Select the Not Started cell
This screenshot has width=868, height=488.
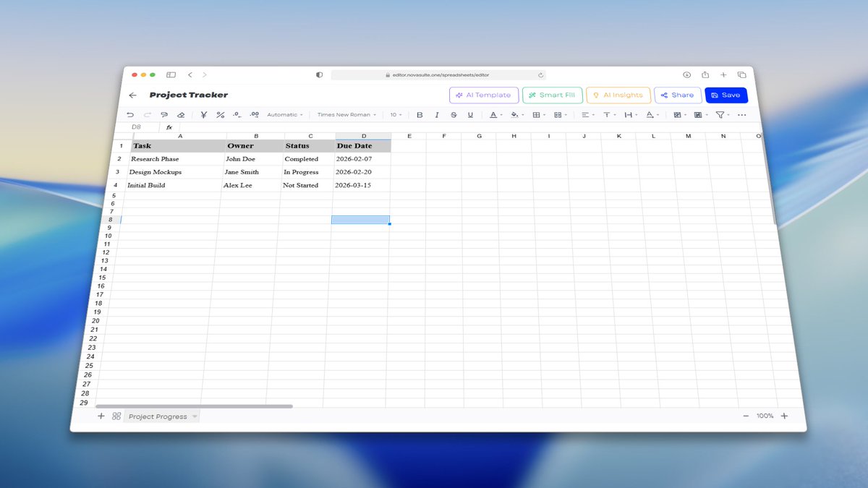pyautogui.click(x=307, y=185)
